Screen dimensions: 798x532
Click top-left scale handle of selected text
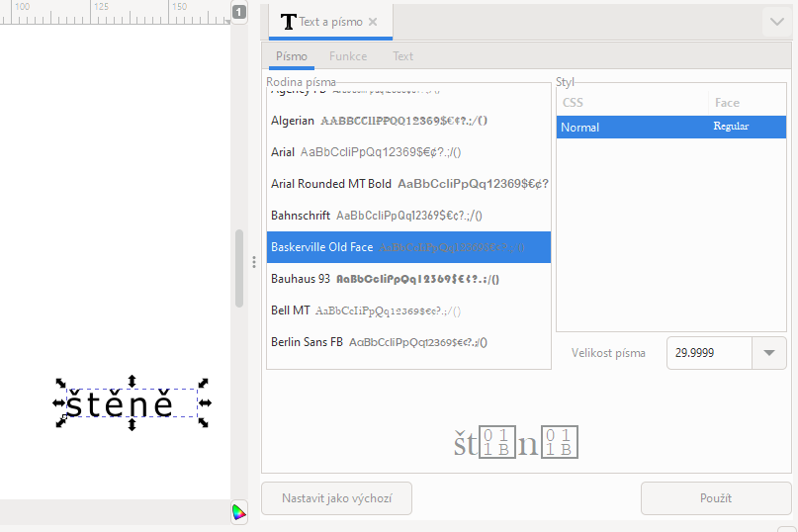tap(61, 383)
